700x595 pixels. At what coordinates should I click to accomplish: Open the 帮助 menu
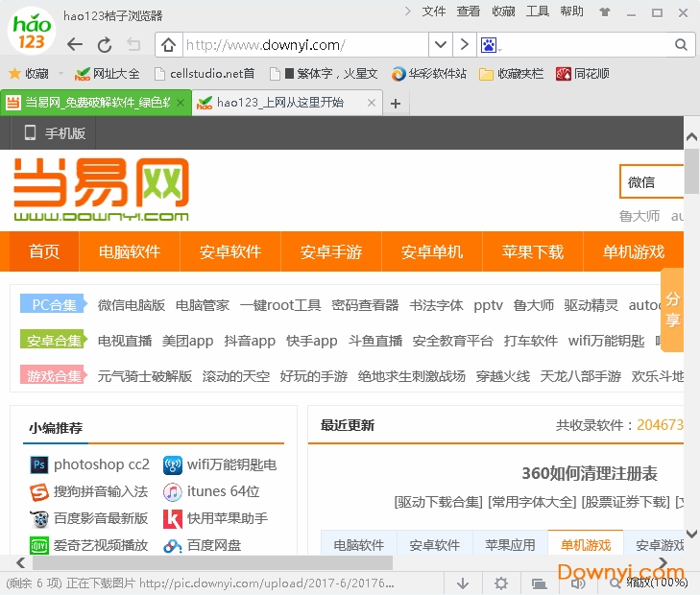pyautogui.click(x=572, y=12)
